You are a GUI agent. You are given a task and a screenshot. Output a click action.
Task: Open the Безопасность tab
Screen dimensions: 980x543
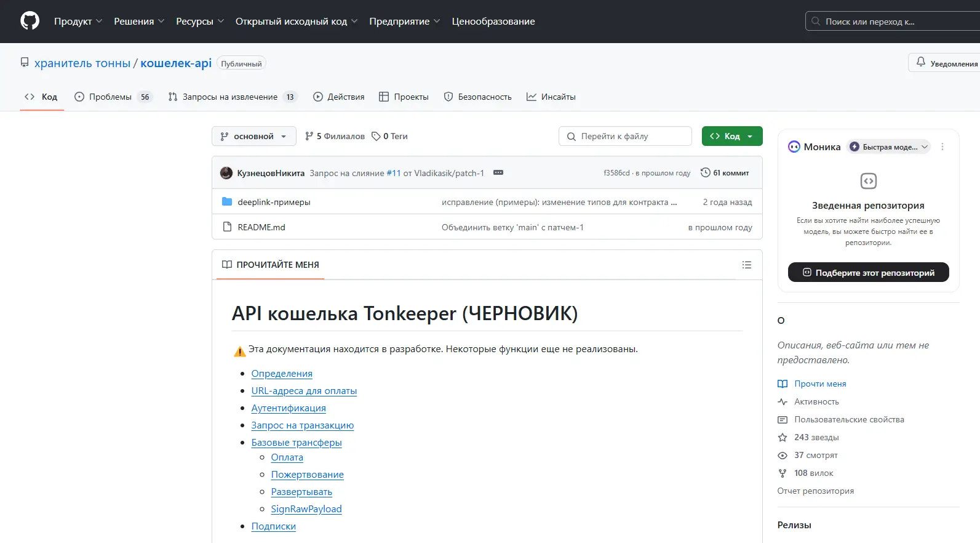(477, 97)
